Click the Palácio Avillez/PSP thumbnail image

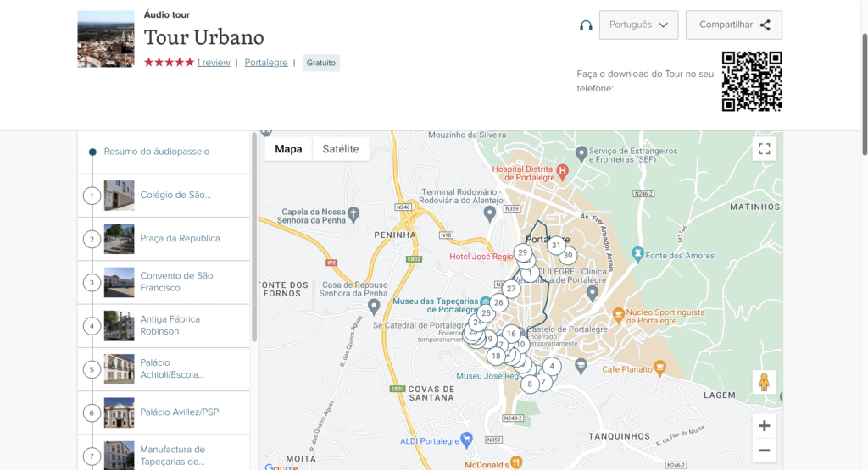pyautogui.click(x=119, y=412)
